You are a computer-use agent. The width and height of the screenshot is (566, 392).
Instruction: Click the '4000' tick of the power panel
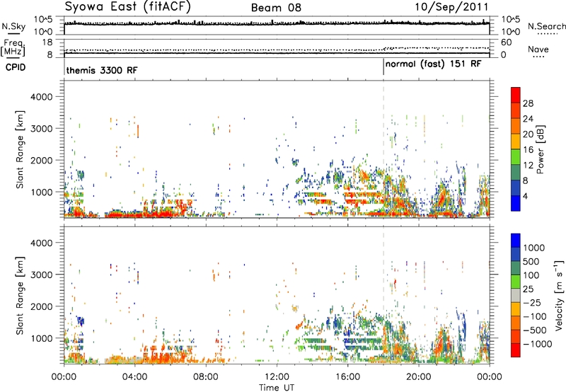click(x=41, y=97)
